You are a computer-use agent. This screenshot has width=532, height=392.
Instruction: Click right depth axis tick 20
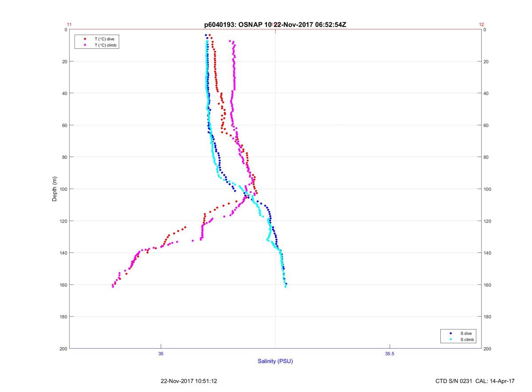[486, 62]
